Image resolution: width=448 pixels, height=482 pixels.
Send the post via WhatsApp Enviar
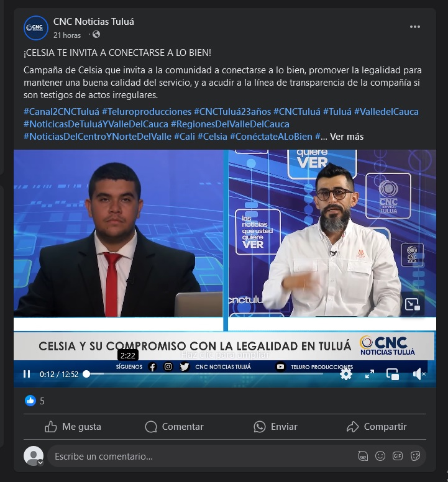coord(275,427)
